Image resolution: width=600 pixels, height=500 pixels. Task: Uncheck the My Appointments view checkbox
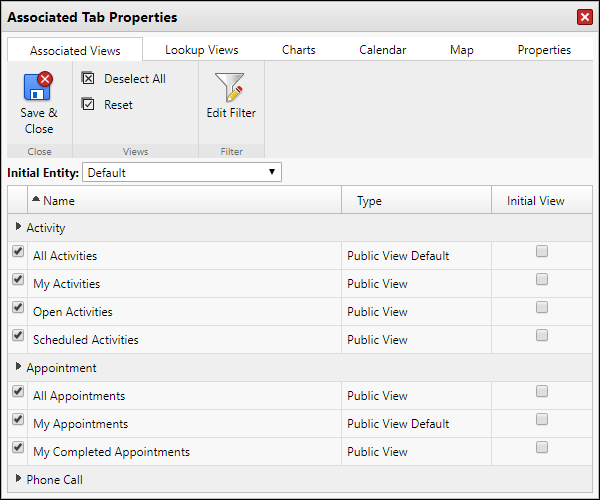18,420
